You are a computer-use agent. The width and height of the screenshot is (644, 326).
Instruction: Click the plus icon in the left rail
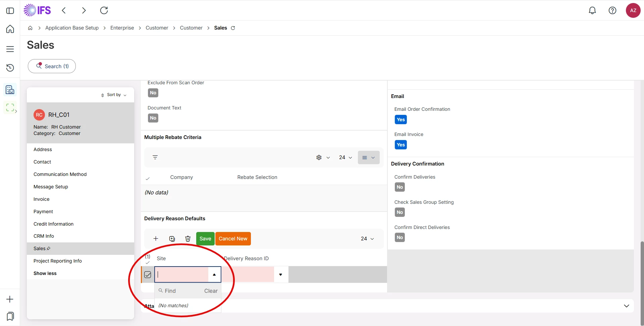[x=10, y=299]
